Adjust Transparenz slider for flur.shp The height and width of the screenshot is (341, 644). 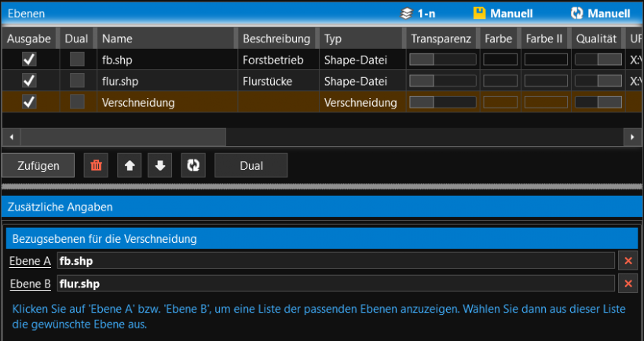click(442, 80)
